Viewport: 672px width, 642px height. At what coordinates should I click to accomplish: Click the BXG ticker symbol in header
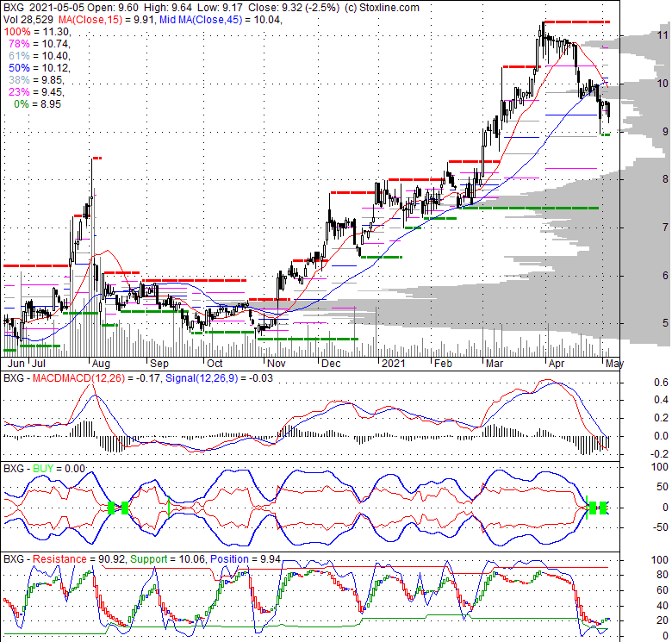point(14,7)
